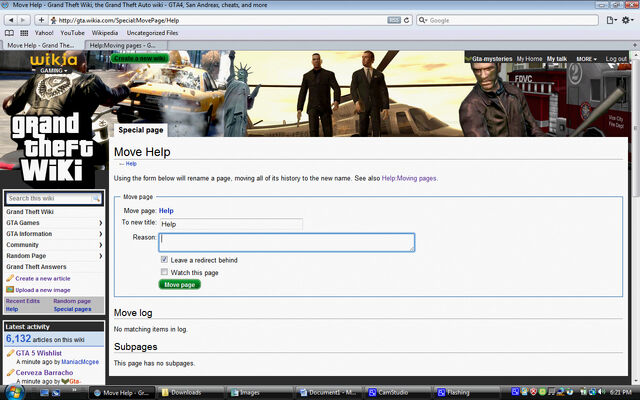This screenshot has height=400, width=640.
Task: Open the MORE dropdown in user bar
Action: pyautogui.click(x=586, y=59)
